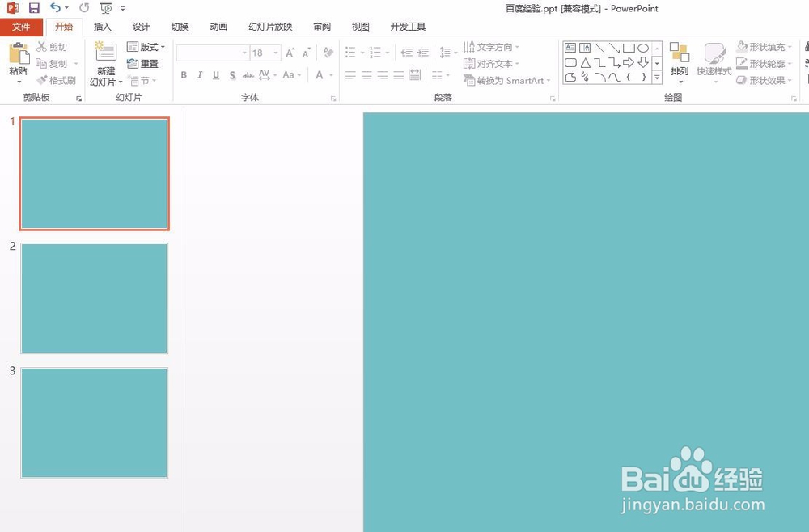Go to the 视图 tab
Image resolution: width=809 pixels, height=532 pixels.
[360, 27]
